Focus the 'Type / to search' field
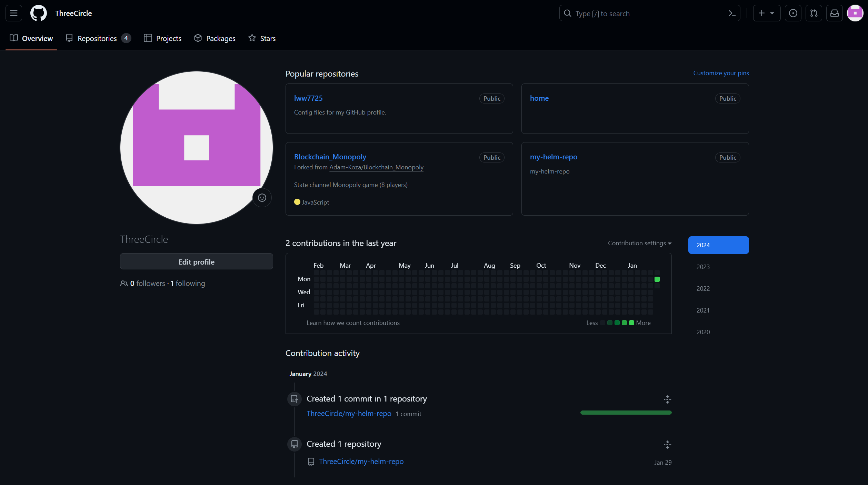 [x=641, y=13]
